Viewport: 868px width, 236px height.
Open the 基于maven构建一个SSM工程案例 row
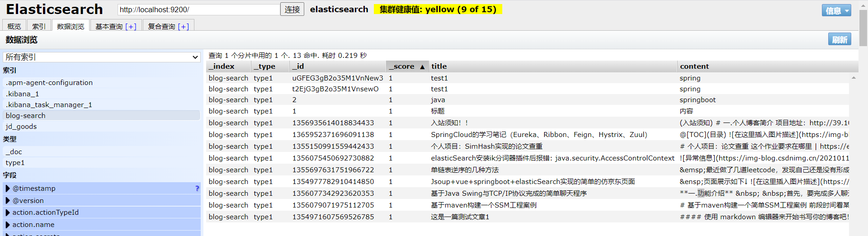pos(528,205)
